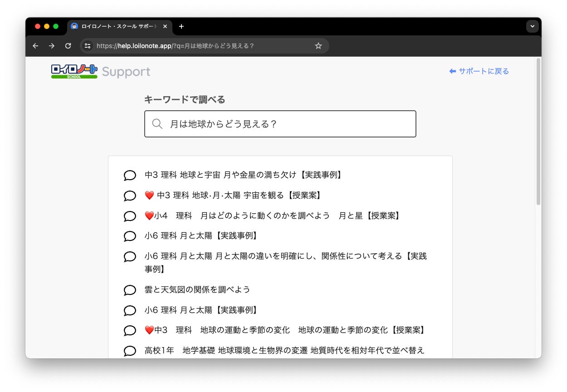567x392 pixels.
Task: Click speech bubble beside 月と太陽の違いを明確にし result
Action: tap(130, 257)
